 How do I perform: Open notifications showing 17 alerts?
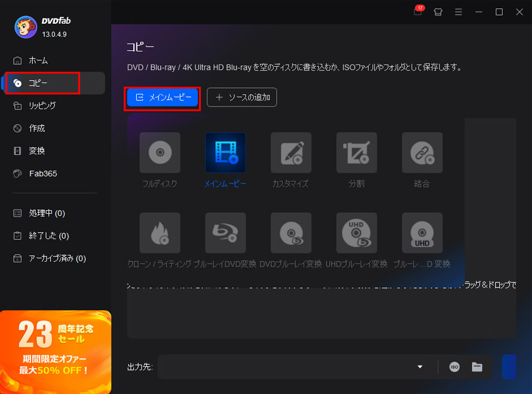coord(418,12)
